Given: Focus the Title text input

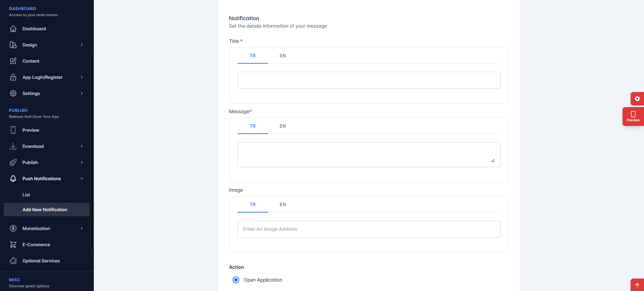Looking at the screenshot, I should 369,80.
